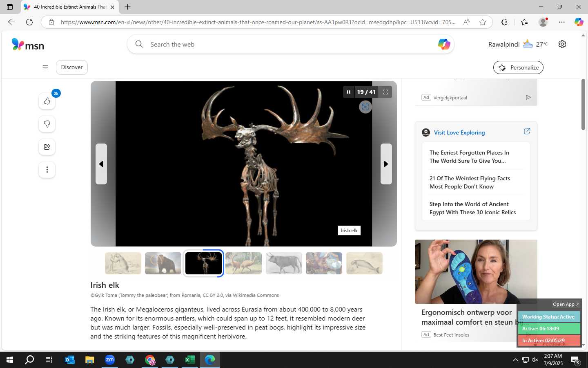Add page to favorites star
588x368 pixels.
[x=483, y=22]
